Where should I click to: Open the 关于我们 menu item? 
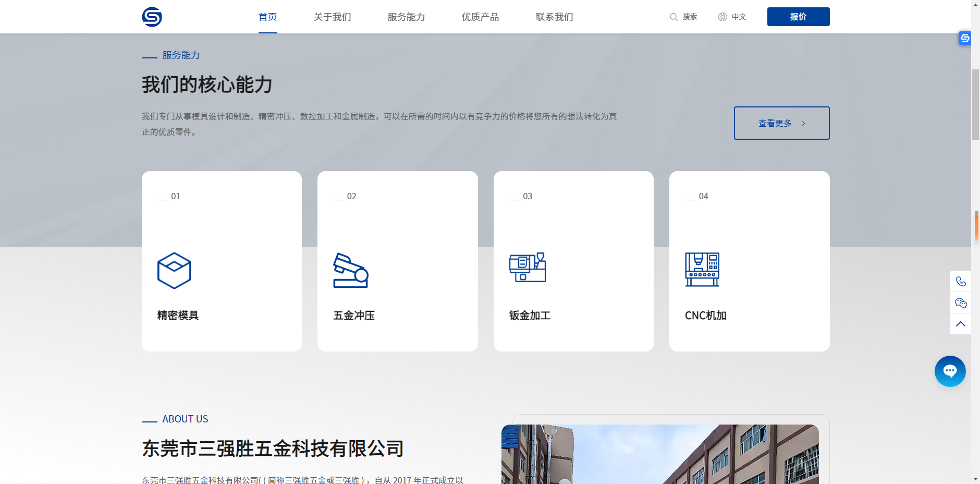pos(332,17)
